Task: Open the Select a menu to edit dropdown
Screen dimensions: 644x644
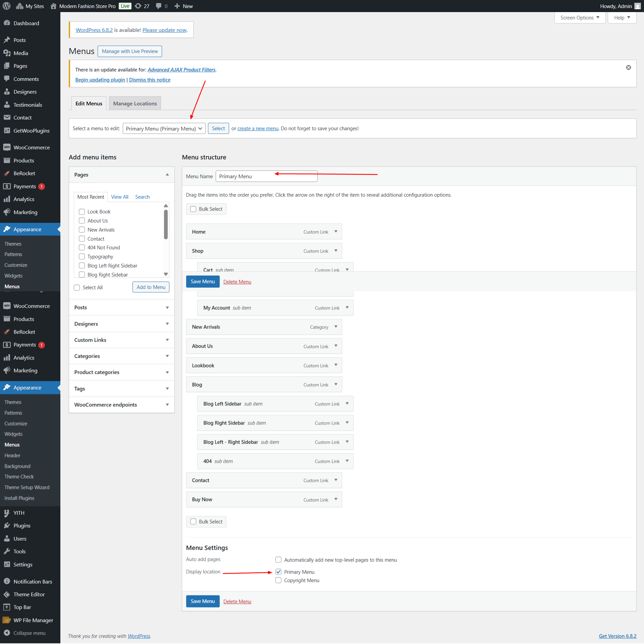Action: tap(164, 129)
